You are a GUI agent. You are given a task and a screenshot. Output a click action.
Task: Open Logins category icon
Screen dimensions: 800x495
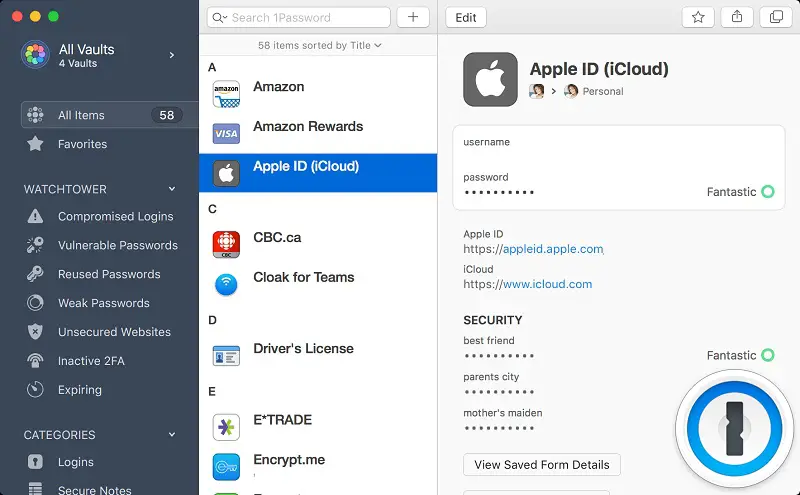35,462
